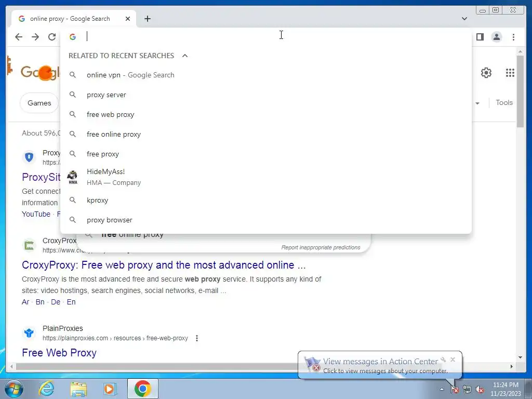Open the Chrome profile avatar
Screen dimensions: 532x399
(496, 37)
